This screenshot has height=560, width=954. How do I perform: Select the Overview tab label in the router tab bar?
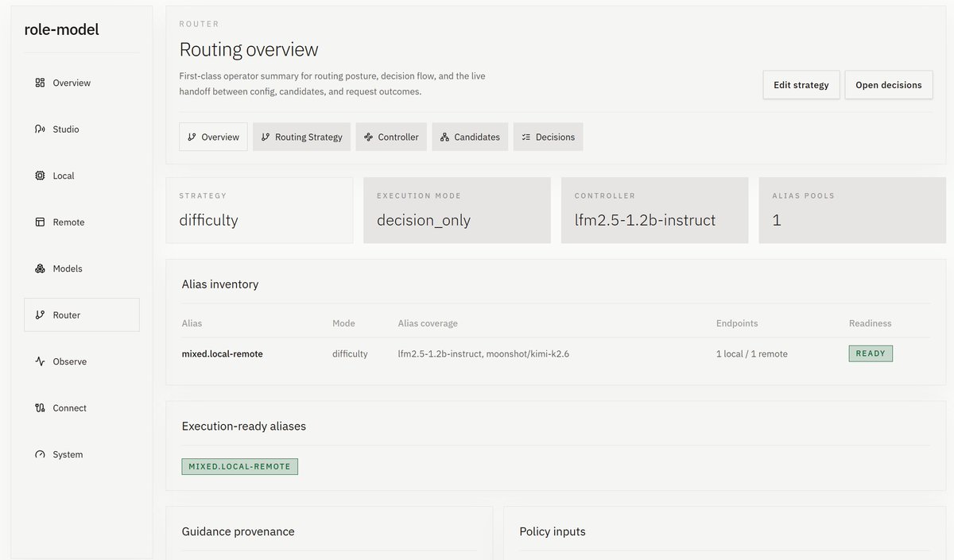tap(220, 137)
